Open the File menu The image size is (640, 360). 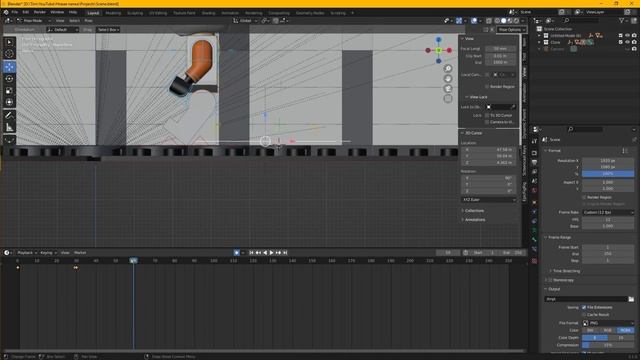point(15,13)
